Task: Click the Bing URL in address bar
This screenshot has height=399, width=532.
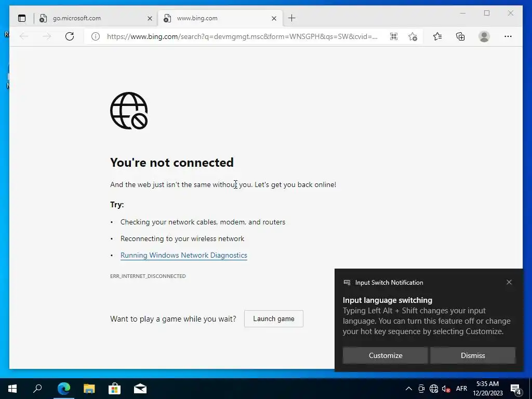Action: 242,36
